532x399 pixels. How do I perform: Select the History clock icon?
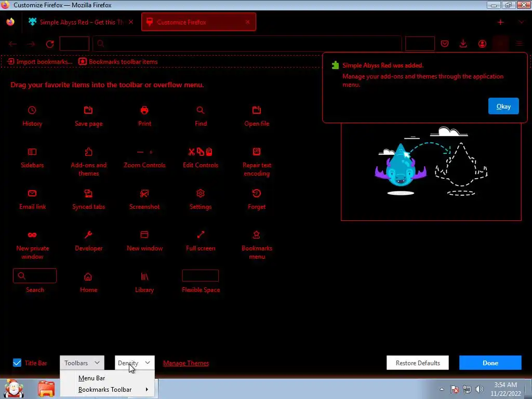[x=32, y=110]
